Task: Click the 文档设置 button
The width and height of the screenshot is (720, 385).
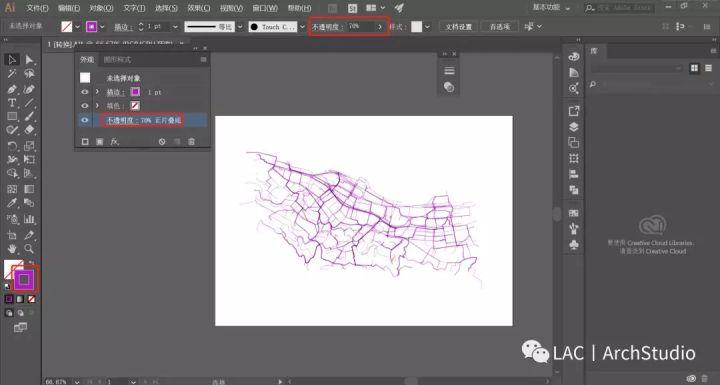Action: (x=458, y=27)
